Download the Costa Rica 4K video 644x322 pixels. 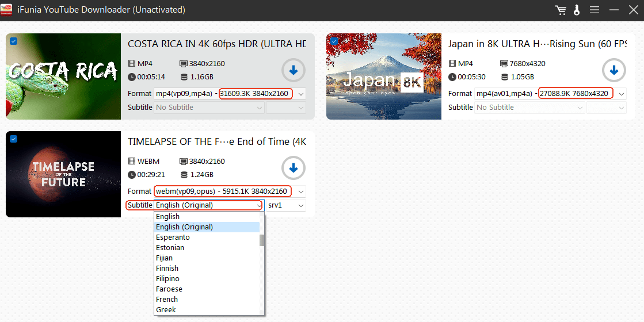pos(294,71)
